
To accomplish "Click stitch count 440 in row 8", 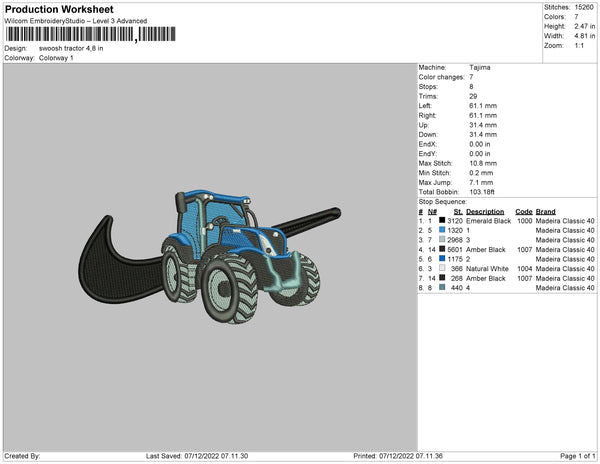I will tap(457, 288).
